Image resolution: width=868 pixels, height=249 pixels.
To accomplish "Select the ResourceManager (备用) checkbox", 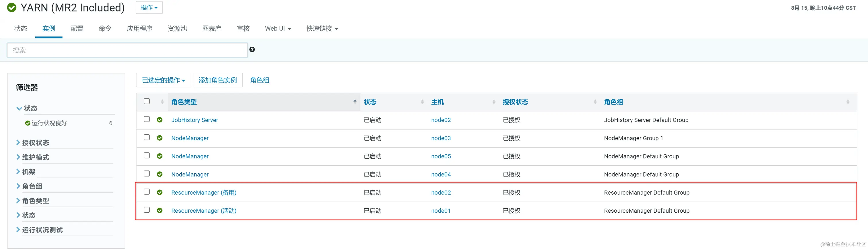I will click(x=147, y=192).
